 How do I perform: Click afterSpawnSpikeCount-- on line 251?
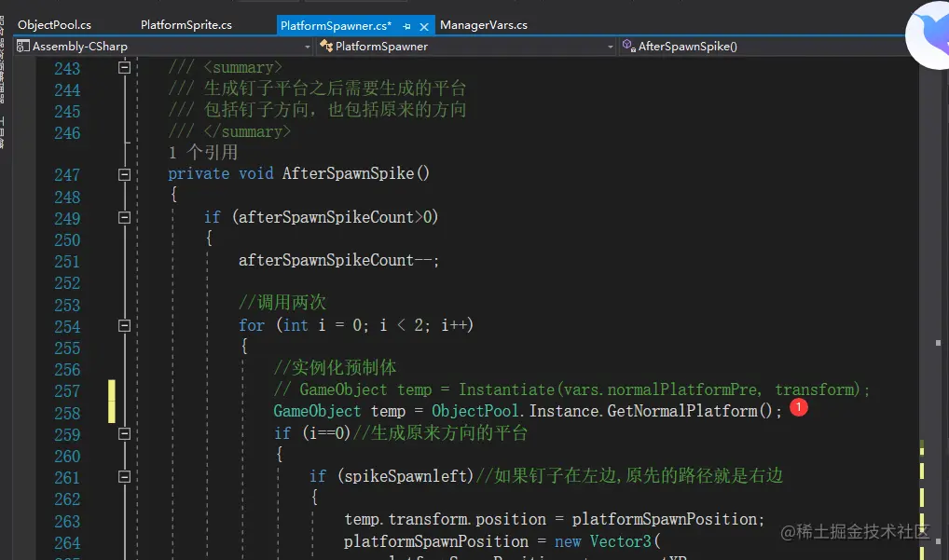coord(338,260)
